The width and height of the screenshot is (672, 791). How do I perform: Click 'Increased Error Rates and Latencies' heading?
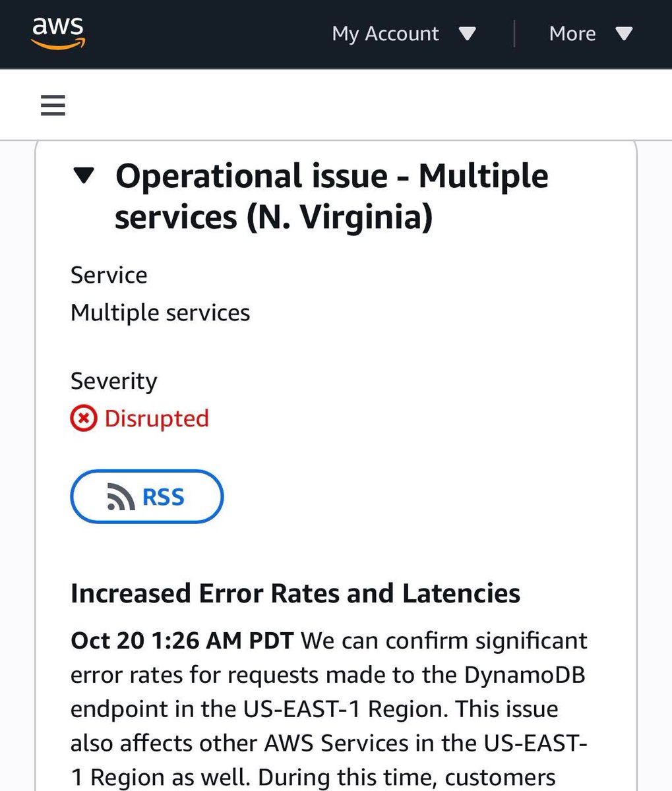click(295, 593)
